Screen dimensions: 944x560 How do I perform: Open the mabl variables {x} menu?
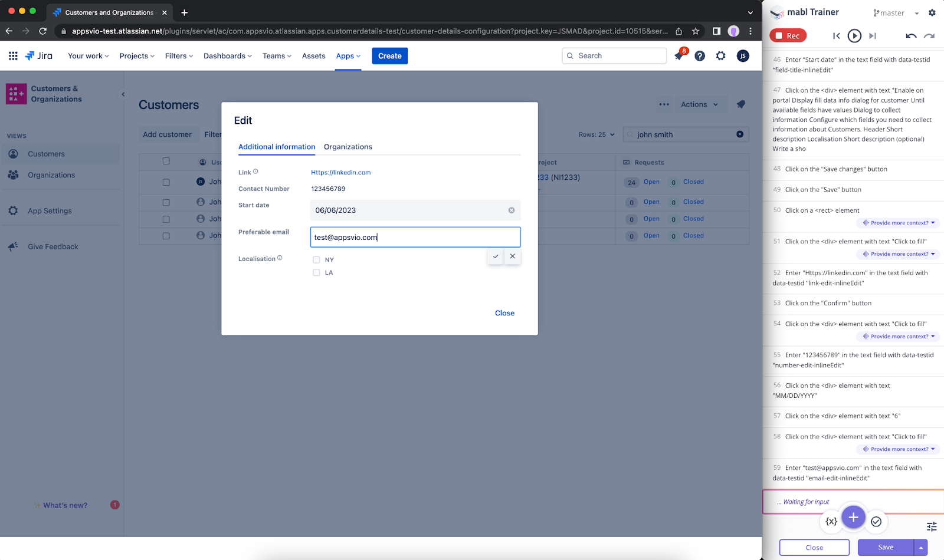coord(831,521)
